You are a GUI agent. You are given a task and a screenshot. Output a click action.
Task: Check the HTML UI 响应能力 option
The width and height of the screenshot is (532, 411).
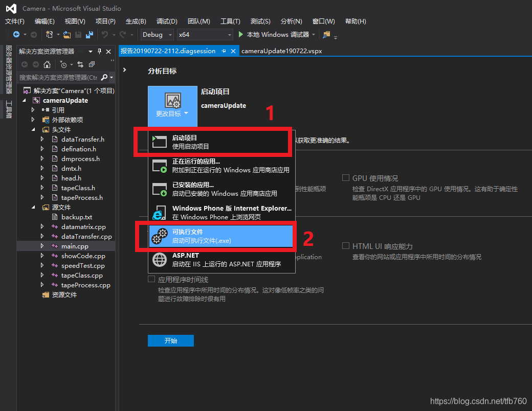[x=346, y=246]
